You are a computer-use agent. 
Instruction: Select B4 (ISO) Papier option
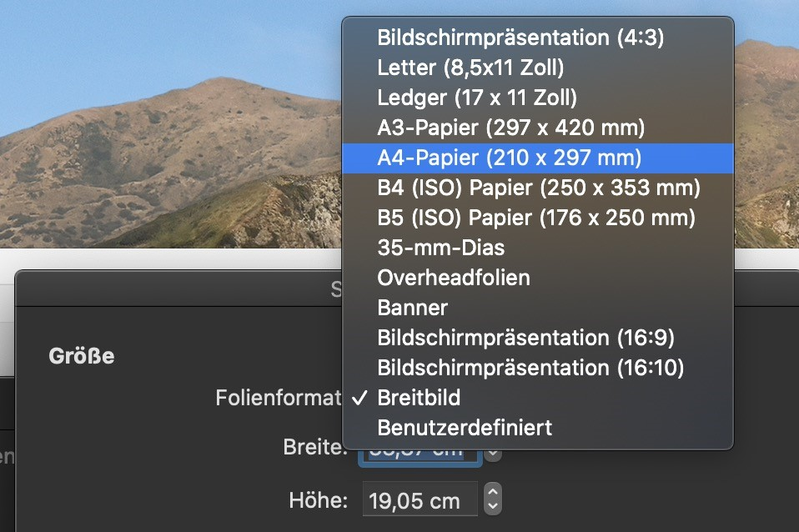(x=538, y=188)
